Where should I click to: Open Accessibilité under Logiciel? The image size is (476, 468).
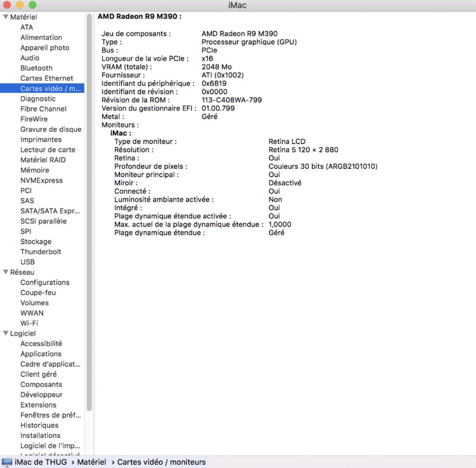(x=41, y=344)
